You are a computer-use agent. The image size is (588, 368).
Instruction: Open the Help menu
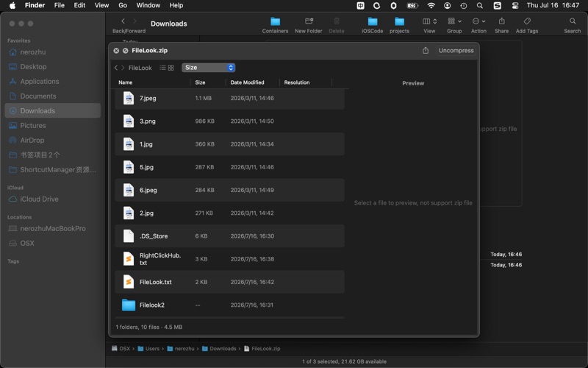176,5
